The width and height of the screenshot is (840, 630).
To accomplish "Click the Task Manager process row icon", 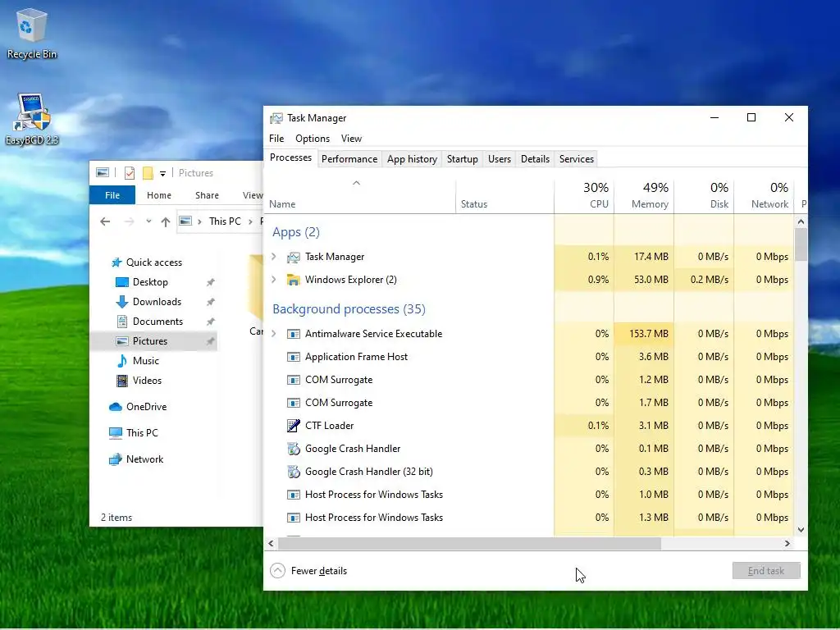I will click(293, 257).
